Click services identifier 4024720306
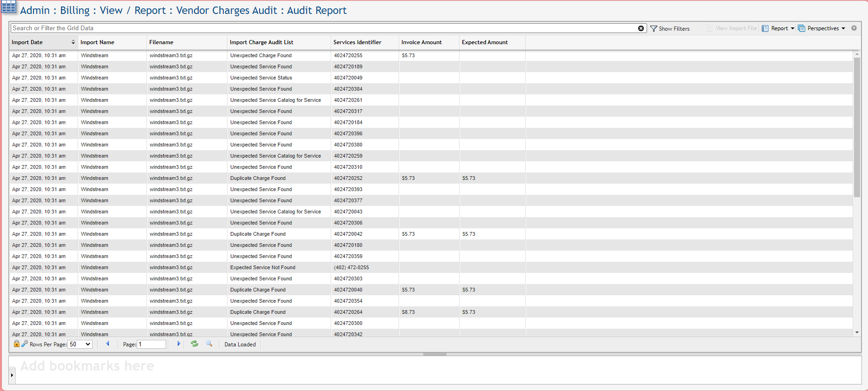Screen dimensions: 868x391 coord(348,223)
